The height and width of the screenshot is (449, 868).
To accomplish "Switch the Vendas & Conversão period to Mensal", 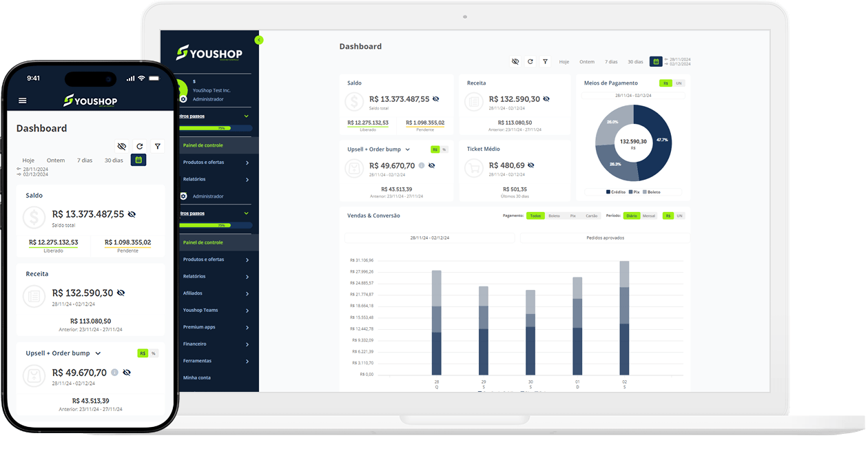I will click(x=649, y=216).
